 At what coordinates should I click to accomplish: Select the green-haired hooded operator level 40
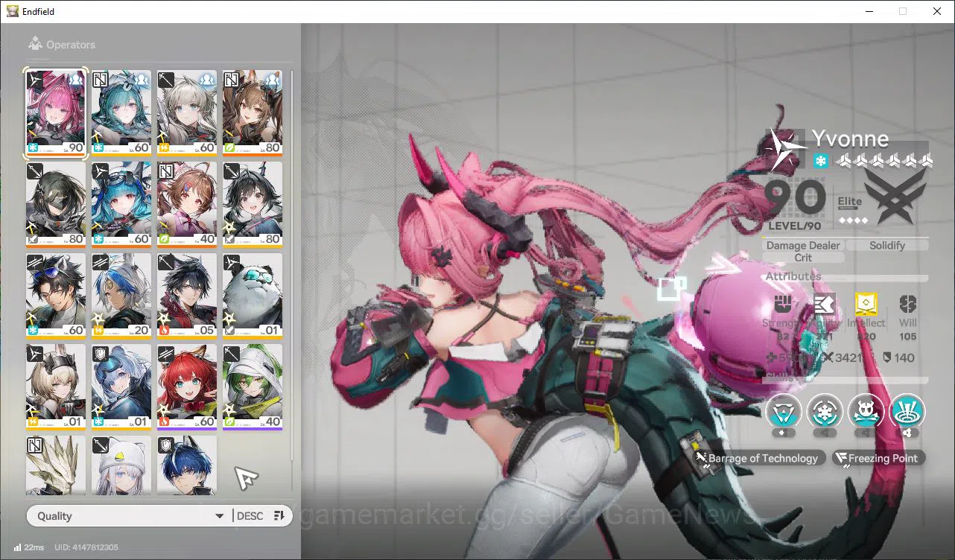point(253,387)
